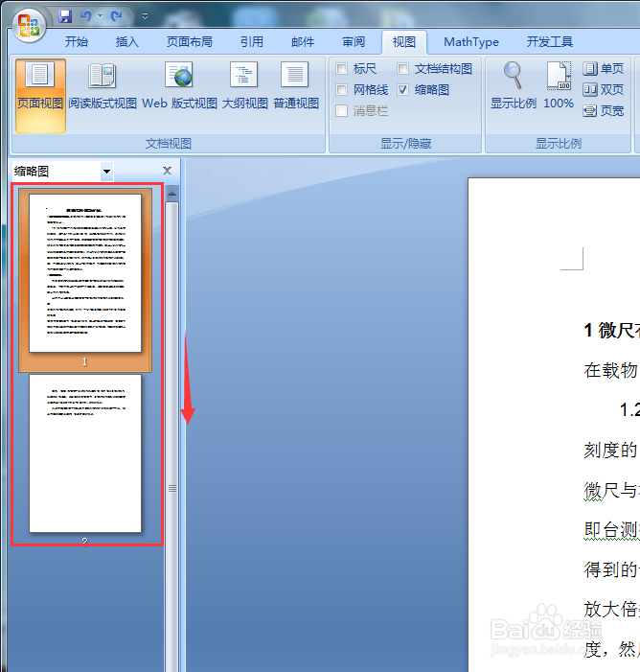Enable the 网格线 checkbox

(x=342, y=89)
